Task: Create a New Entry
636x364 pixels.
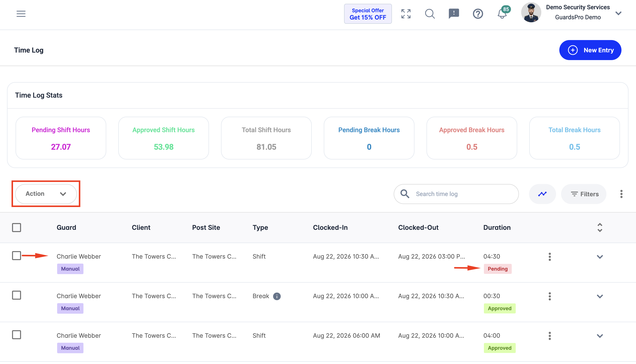Action: coord(590,50)
